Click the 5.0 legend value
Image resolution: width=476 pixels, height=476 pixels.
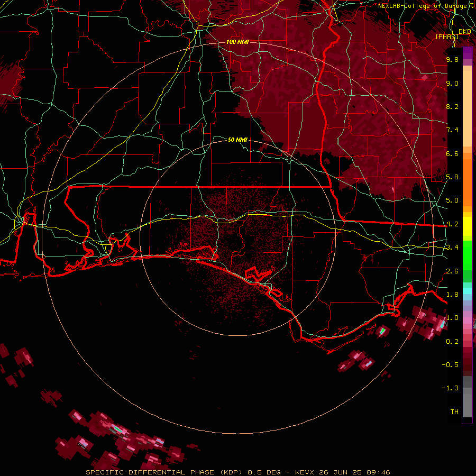coord(452,200)
